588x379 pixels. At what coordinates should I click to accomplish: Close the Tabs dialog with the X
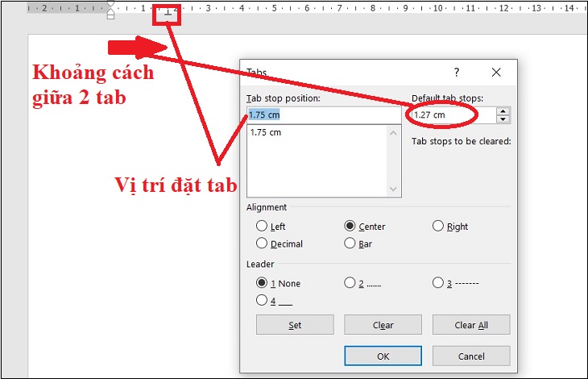[x=496, y=72]
